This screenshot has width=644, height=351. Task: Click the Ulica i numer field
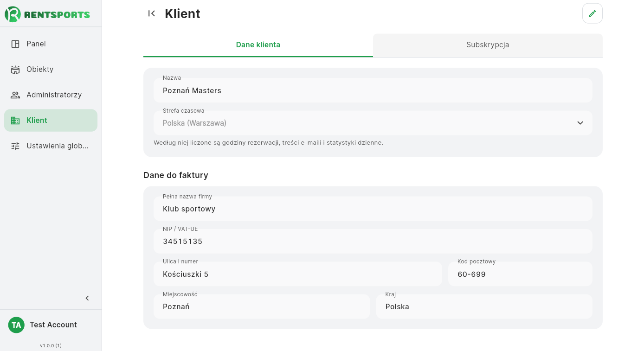tap(297, 274)
